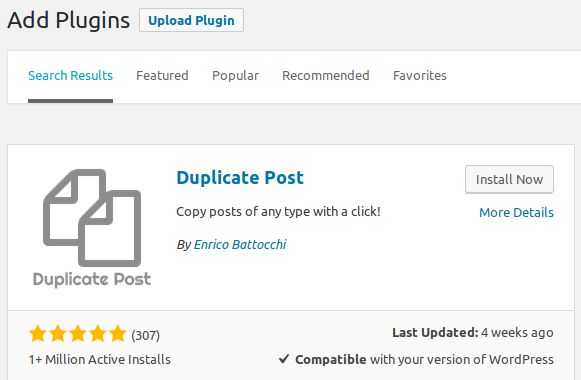View More Details for the plugin
Screen dimensions: 581x380
coord(516,213)
